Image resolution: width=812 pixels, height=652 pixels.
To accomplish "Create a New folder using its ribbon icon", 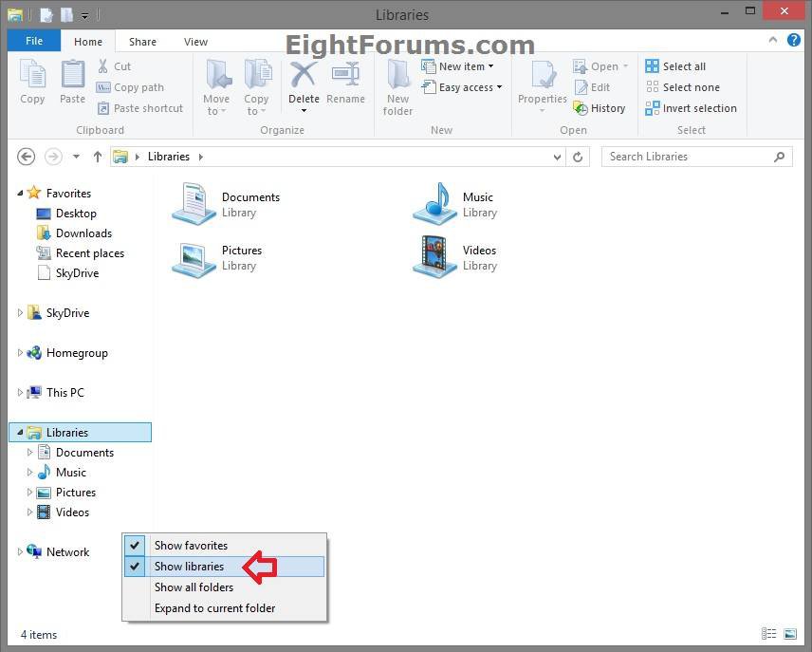I will (397, 88).
